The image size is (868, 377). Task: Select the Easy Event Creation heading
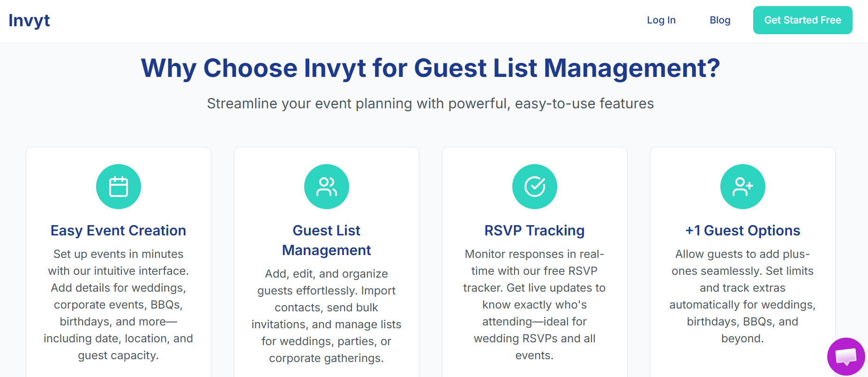[119, 231]
